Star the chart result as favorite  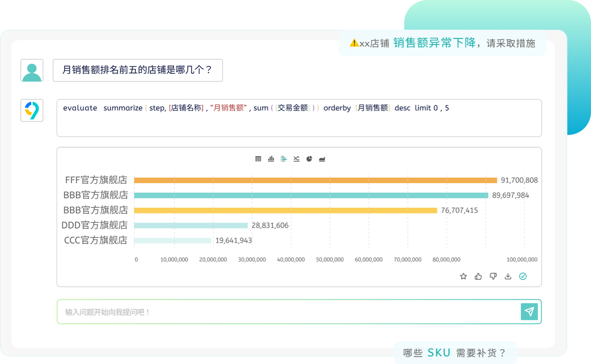click(x=463, y=276)
